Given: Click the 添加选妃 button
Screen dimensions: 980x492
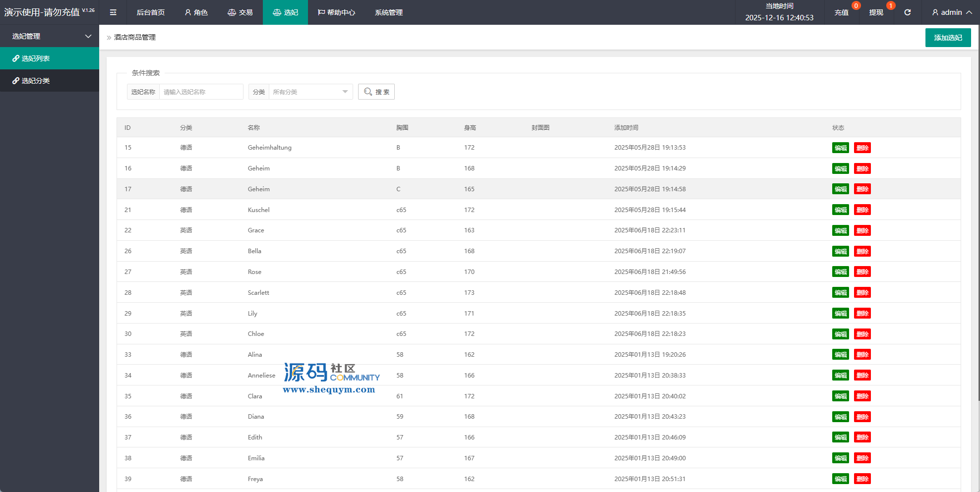Looking at the screenshot, I should pyautogui.click(x=947, y=38).
